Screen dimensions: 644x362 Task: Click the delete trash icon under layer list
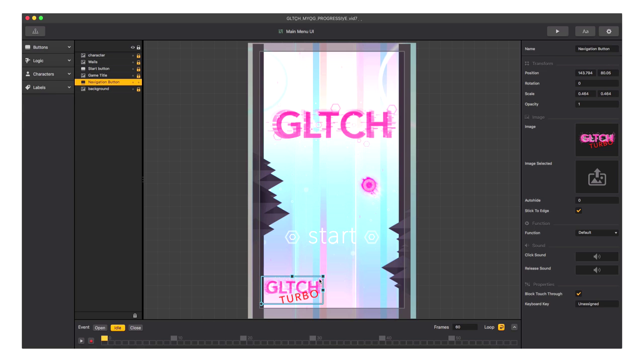(135, 316)
